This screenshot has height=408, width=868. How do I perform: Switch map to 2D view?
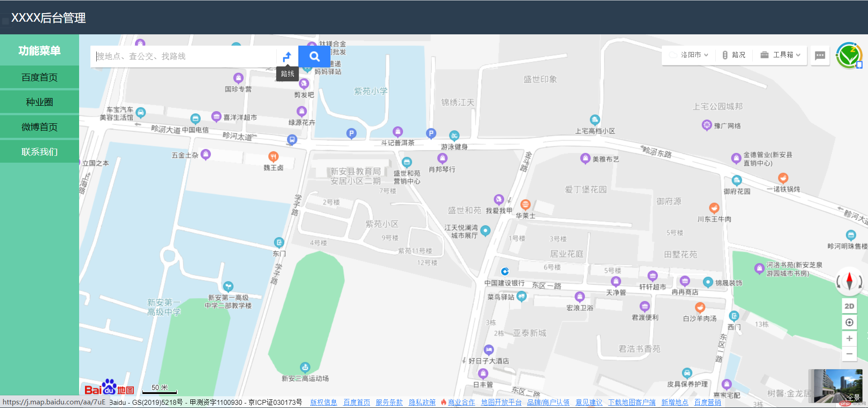[849, 306]
